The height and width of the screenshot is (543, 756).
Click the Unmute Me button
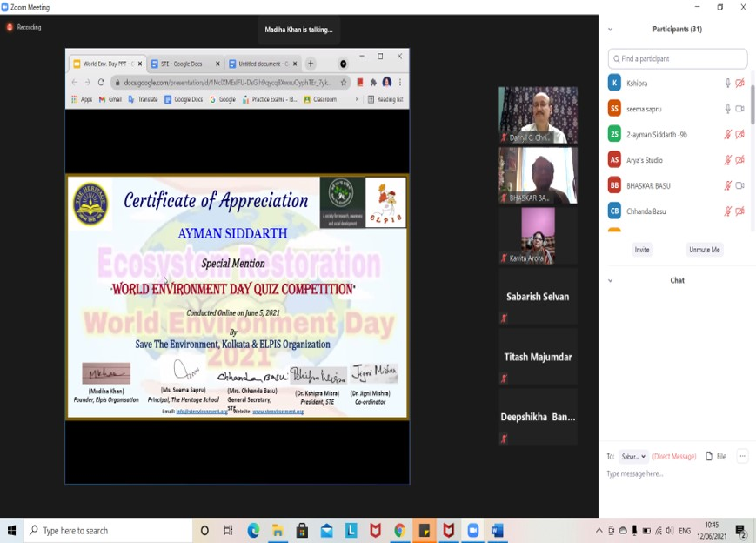point(704,250)
